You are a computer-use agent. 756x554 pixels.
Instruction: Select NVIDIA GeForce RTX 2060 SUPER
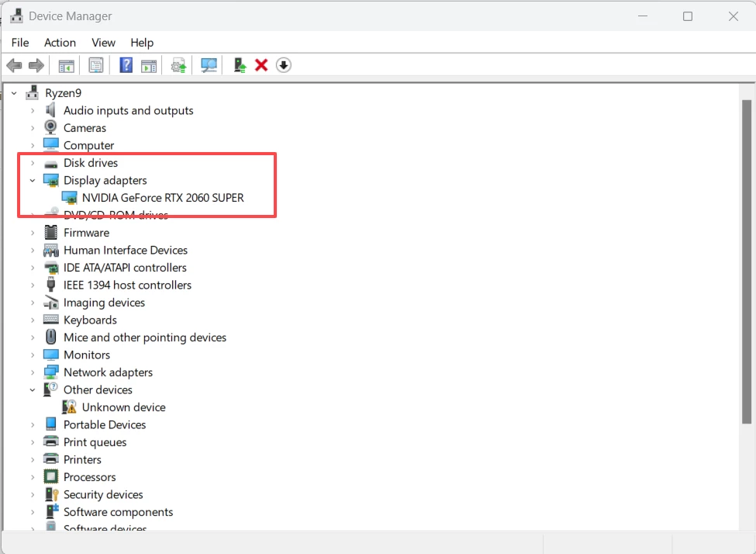[163, 198]
